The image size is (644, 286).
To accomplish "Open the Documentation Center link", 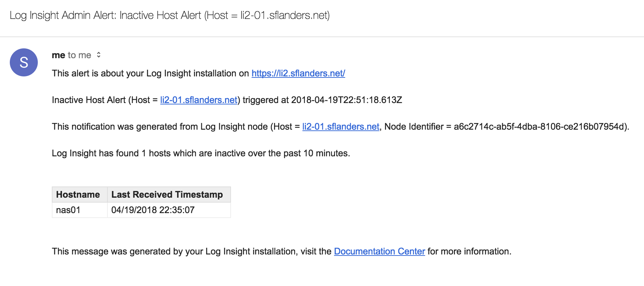I will pos(379,251).
